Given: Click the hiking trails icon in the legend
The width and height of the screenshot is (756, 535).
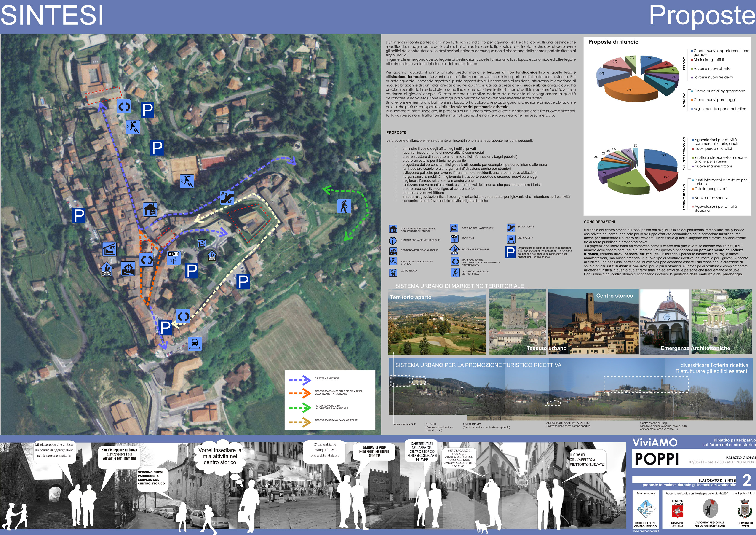Looking at the screenshot, I should pos(455,272).
